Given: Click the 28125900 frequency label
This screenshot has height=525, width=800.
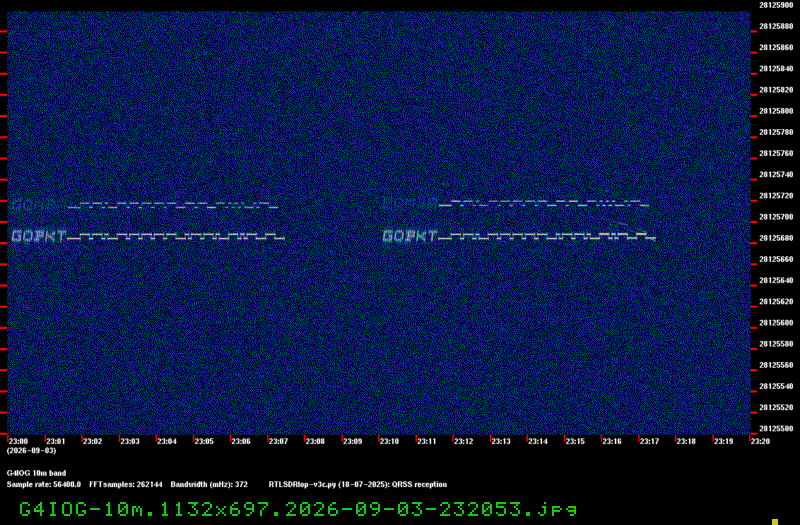Looking at the screenshot, I should click(x=776, y=5).
